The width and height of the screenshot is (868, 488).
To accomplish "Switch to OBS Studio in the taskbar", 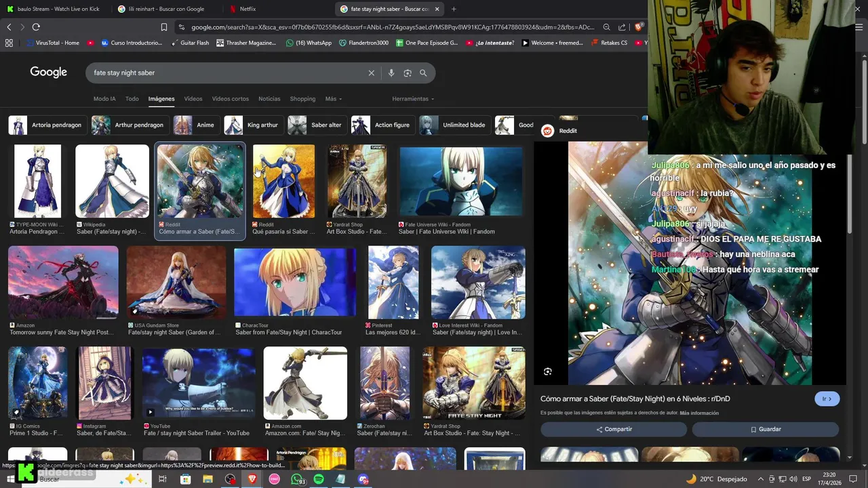I will coord(230,479).
